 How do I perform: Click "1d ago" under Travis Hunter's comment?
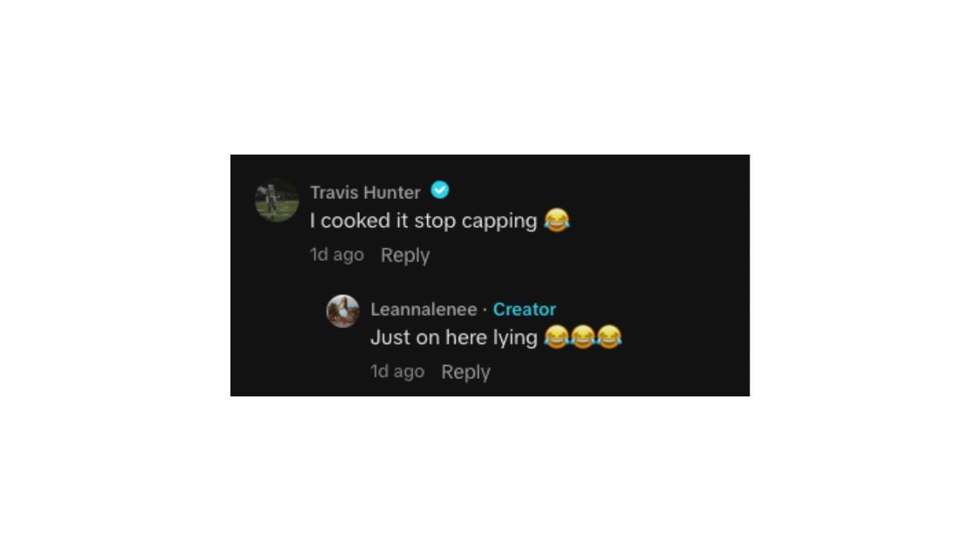click(337, 255)
